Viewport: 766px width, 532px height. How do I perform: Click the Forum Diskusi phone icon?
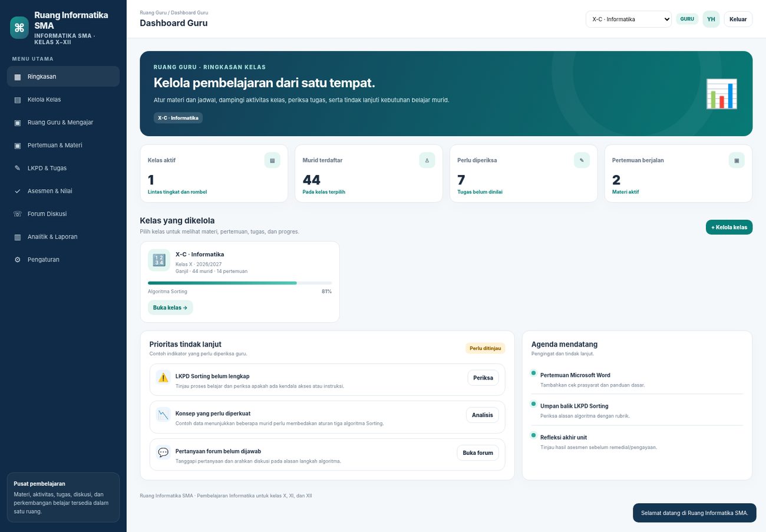coord(18,214)
